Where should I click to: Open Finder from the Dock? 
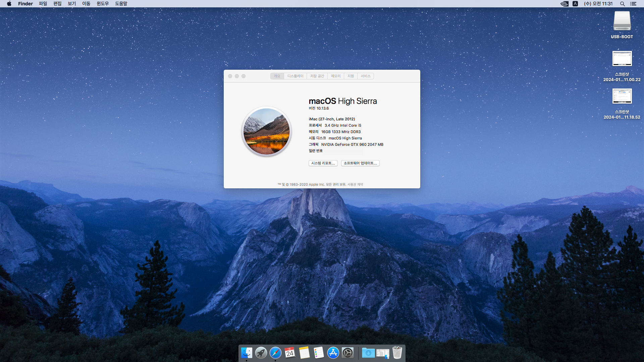click(x=247, y=353)
